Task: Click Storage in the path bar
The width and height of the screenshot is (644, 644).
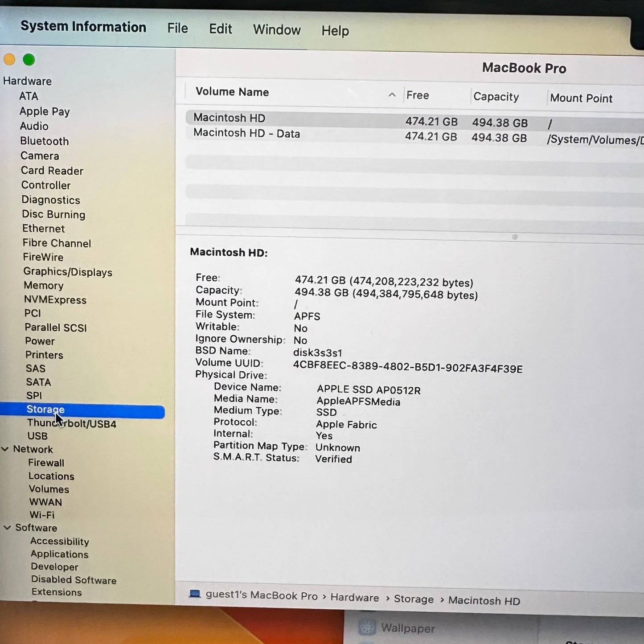Action: coord(414,599)
